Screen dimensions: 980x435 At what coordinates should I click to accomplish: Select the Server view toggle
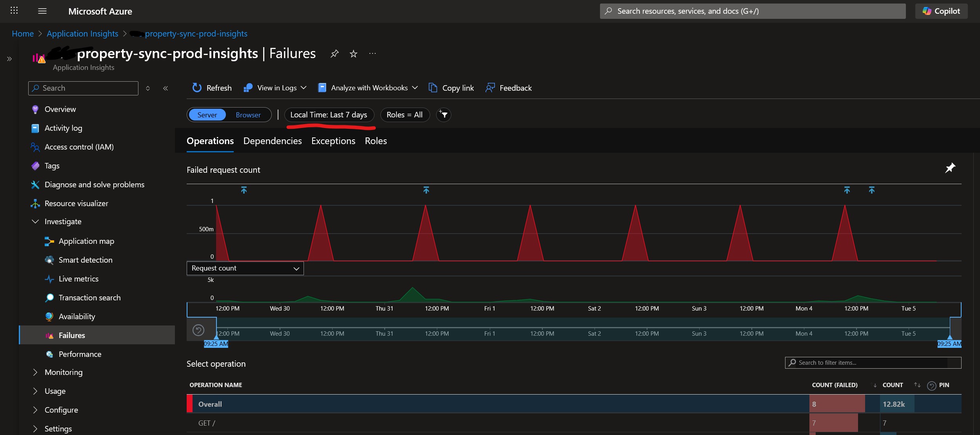(x=207, y=115)
